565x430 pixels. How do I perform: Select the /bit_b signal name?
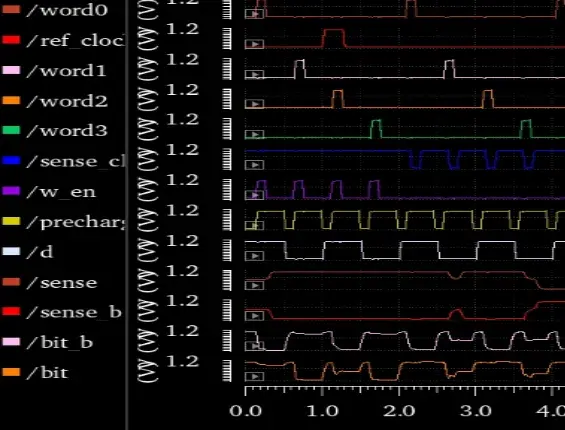60,342
